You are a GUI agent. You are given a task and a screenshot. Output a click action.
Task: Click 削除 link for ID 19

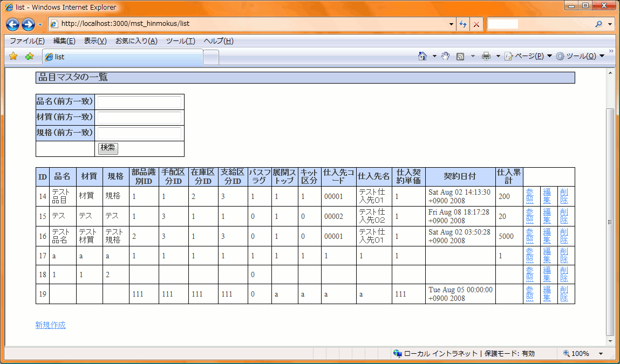[x=564, y=294]
